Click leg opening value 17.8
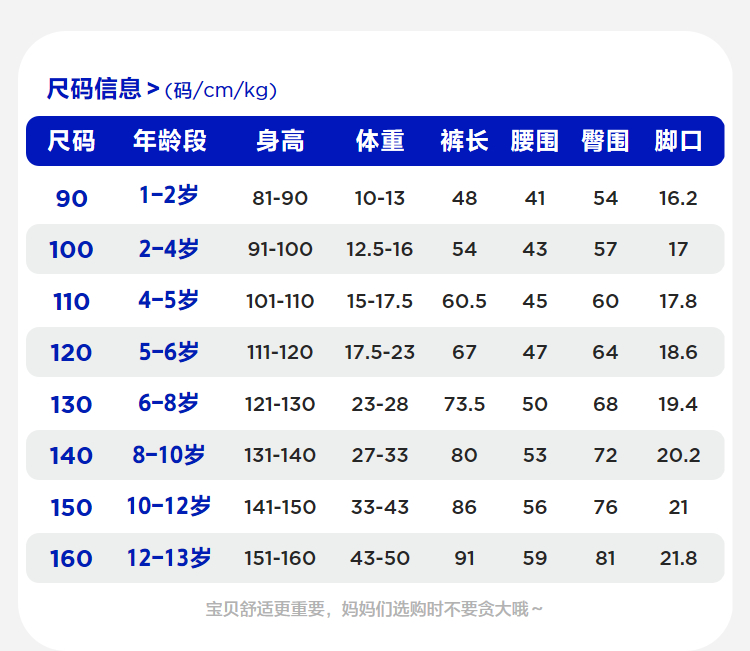Image resolution: width=750 pixels, height=651 pixels. (x=678, y=301)
